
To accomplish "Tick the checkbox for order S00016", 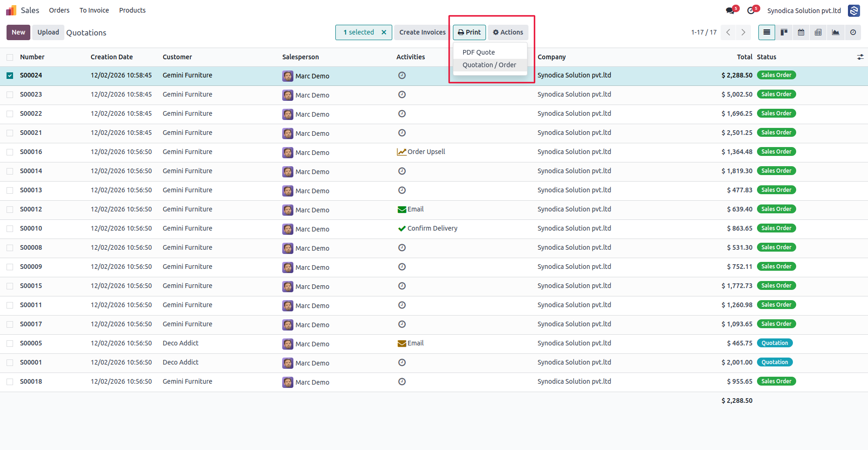I will coord(10,152).
